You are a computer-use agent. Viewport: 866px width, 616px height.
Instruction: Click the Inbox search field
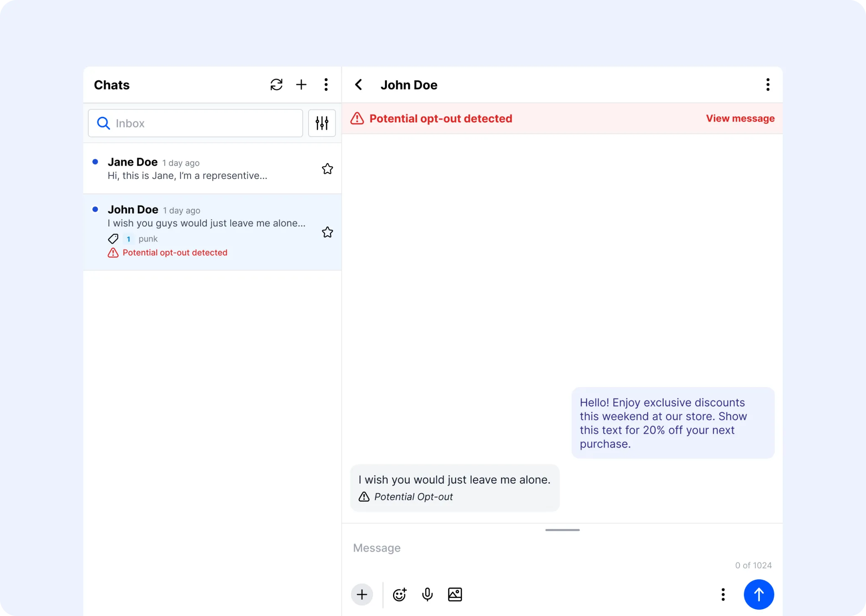coord(195,123)
